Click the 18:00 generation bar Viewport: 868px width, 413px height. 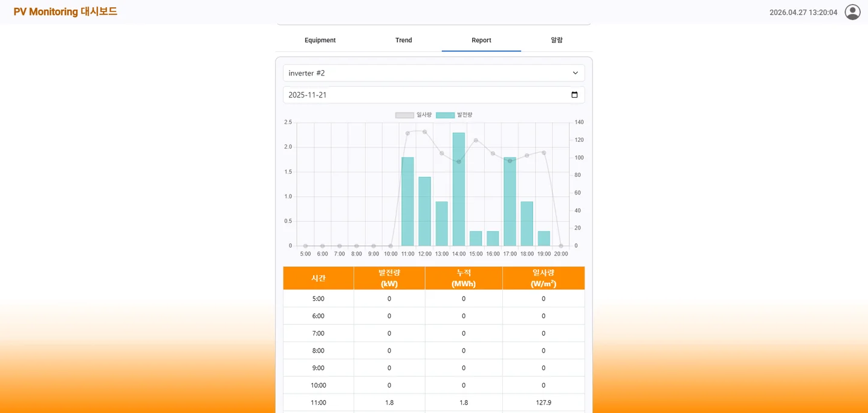[x=526, y=223]
